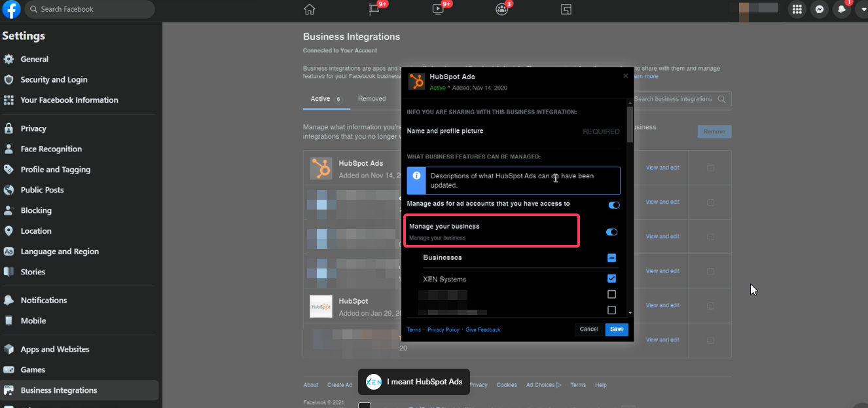Select Business Integrations in sidebar

[x=80, y=390]
